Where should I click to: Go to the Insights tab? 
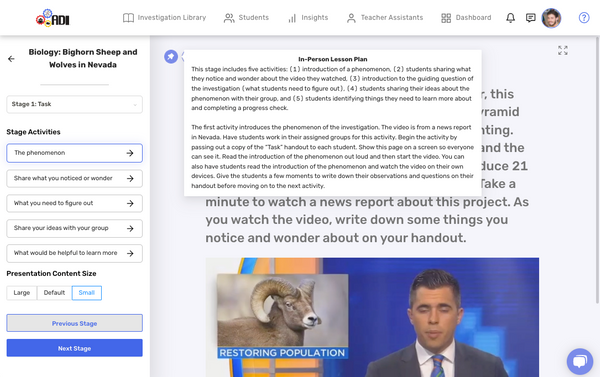click(x=308, y=18)
